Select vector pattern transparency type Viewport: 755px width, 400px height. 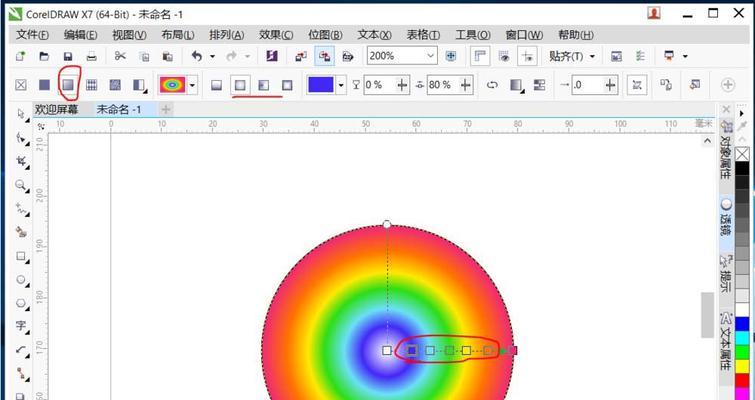click(91, 85)
